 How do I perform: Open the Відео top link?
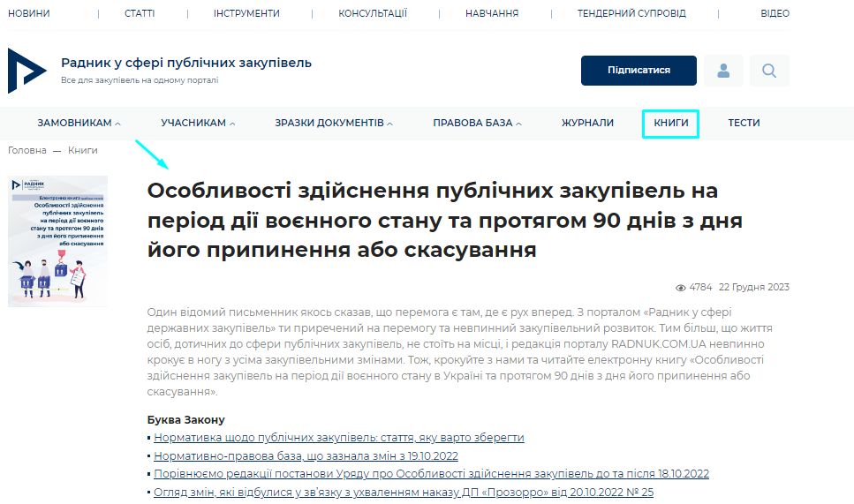(x=775, y=13)
